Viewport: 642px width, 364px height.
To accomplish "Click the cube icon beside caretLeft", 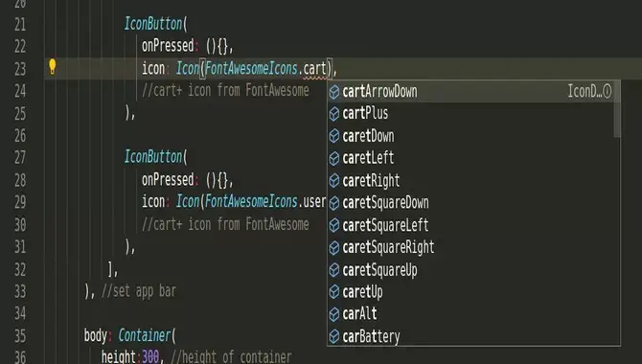I will [334, 158].
